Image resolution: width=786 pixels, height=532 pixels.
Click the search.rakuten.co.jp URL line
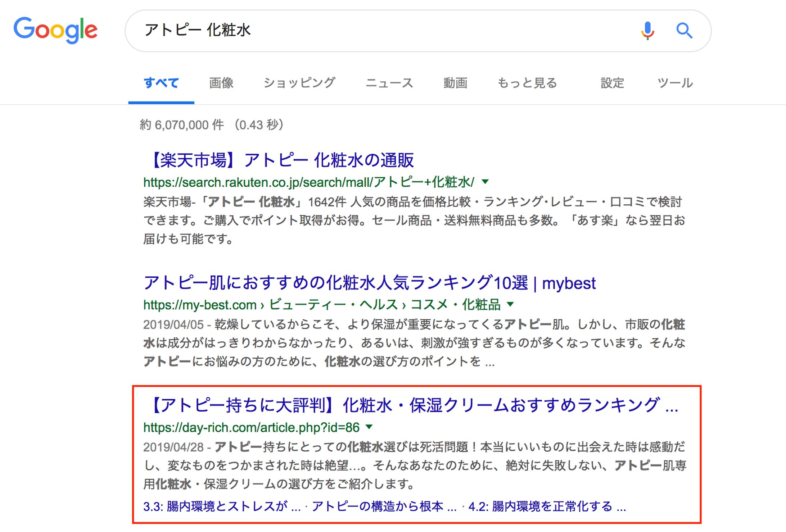coord(309,182)
